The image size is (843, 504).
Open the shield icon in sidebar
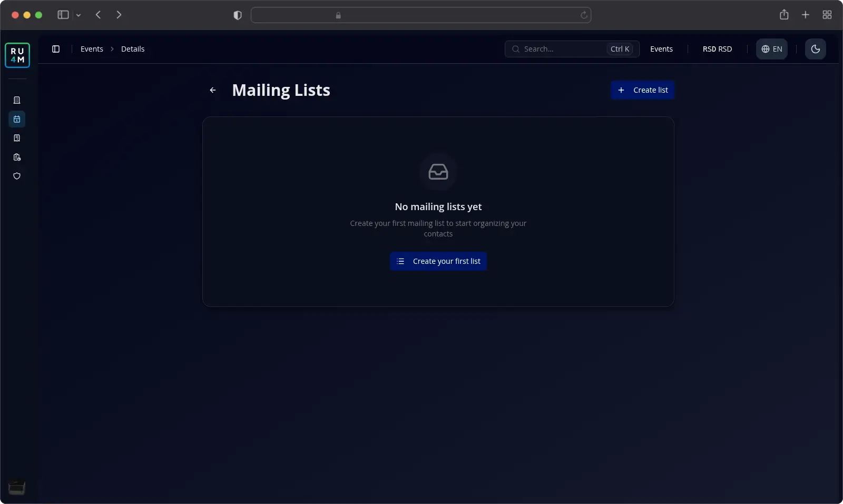click(17, 176)
